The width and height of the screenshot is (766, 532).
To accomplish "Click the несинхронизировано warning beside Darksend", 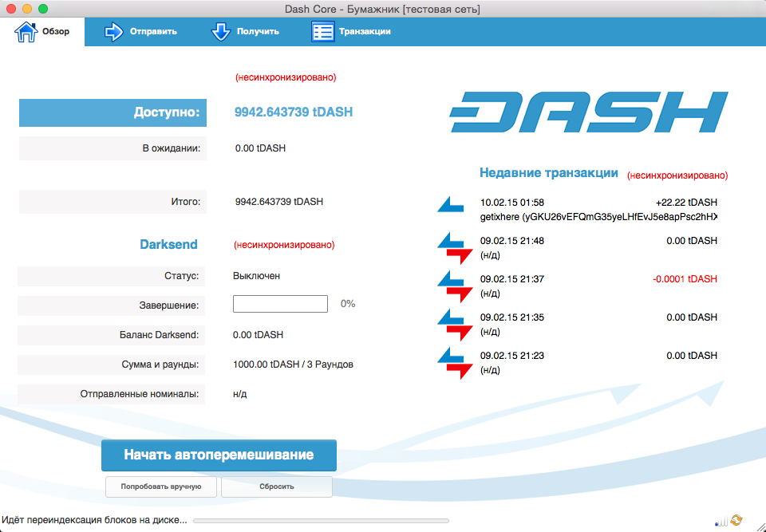I will [x=284, y=245].
